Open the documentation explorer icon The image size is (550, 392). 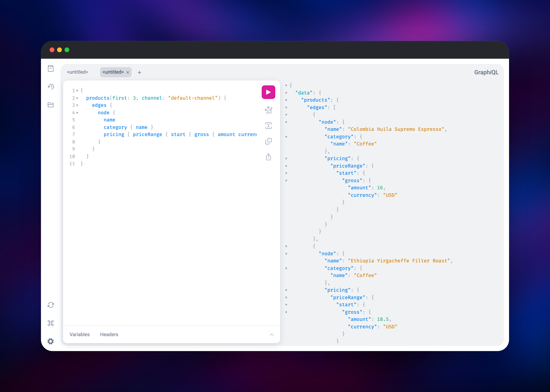pyautogui.click(x=51, y=69)
